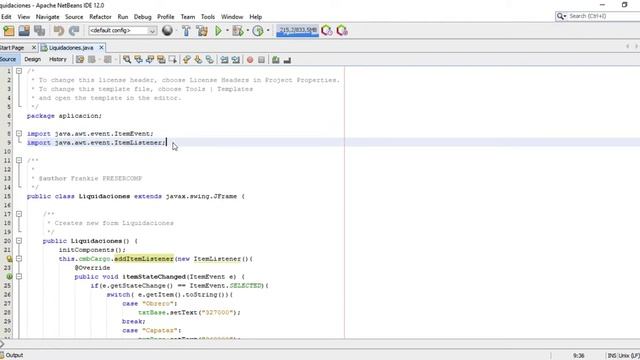Click override marker icon on line 24

9,277
